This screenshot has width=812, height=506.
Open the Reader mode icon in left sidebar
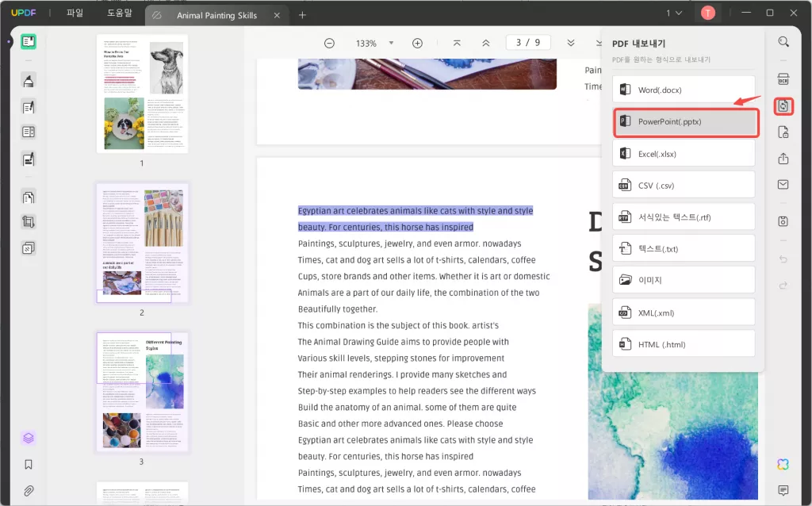tap(29, 41)
